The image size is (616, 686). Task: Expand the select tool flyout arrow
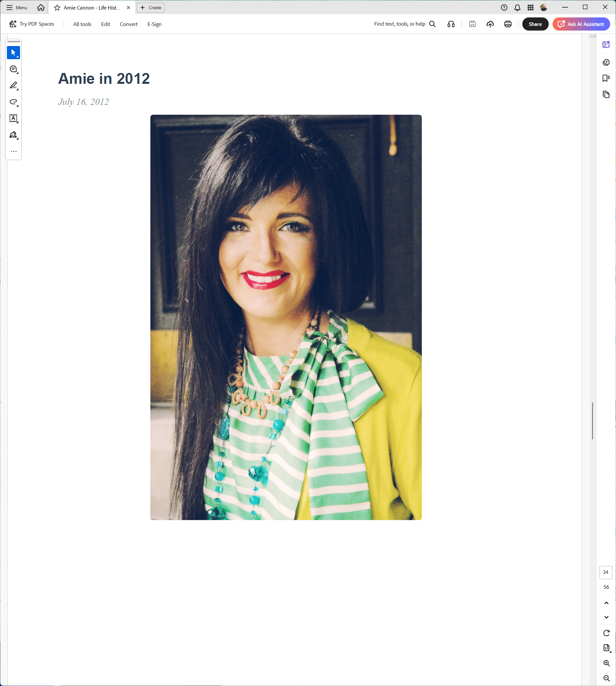17,57
